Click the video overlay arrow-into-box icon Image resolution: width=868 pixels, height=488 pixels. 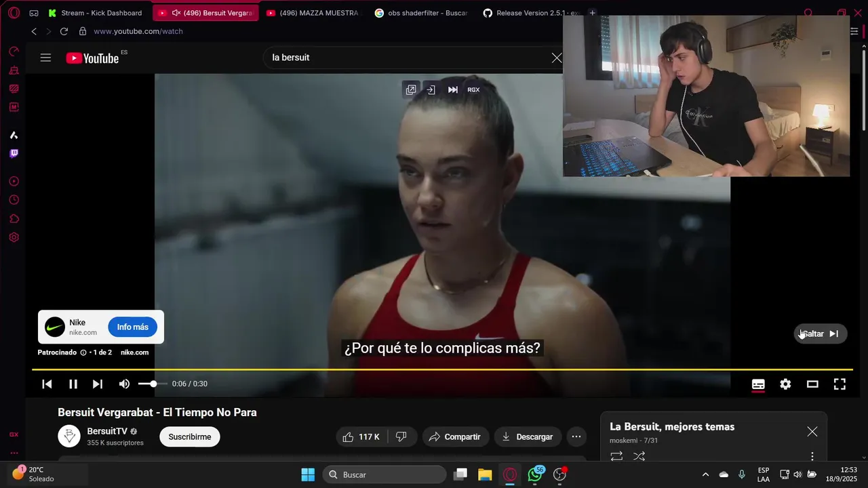(431, 89)
